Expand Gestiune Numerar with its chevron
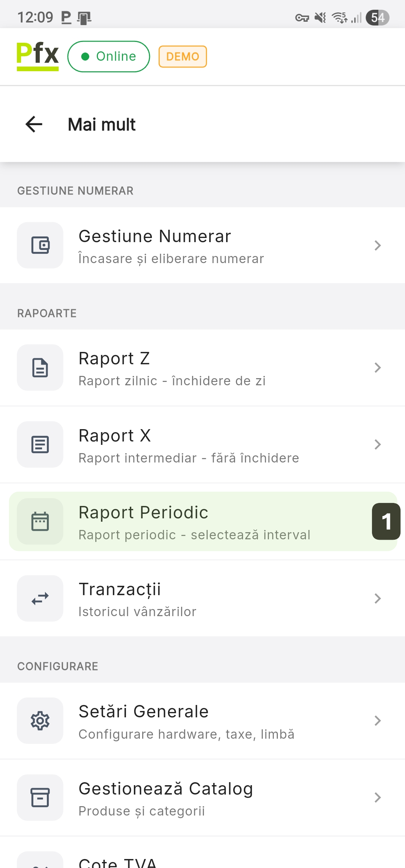Image resolution: width=405 pixels, height=868 pixels. pyautogui.click(x=378, y=245)
